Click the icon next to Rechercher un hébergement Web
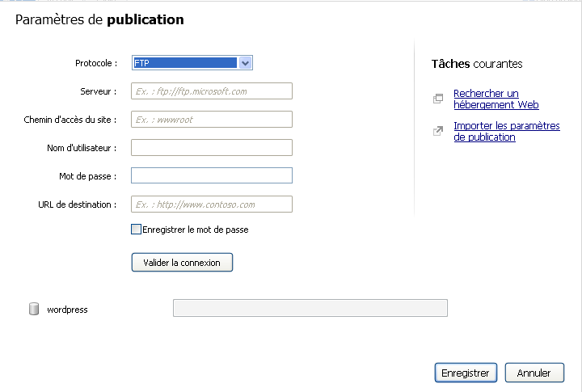The image size is (582, 392). (438, 99)
